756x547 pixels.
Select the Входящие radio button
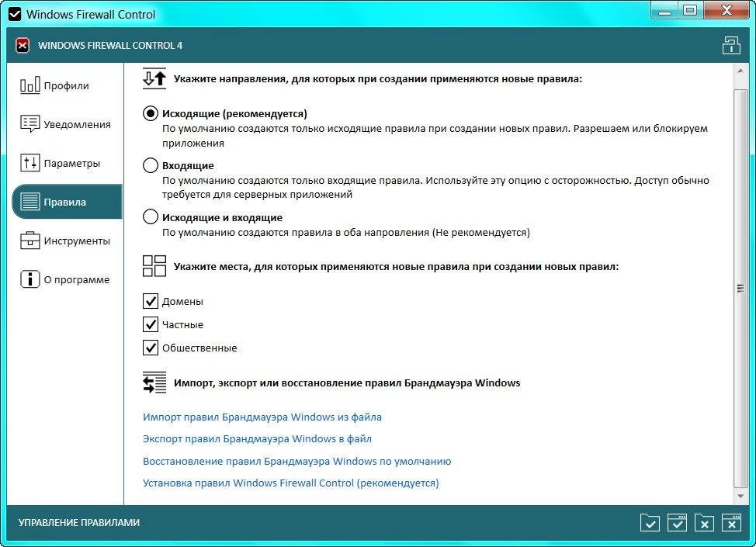tap(151, 165)
